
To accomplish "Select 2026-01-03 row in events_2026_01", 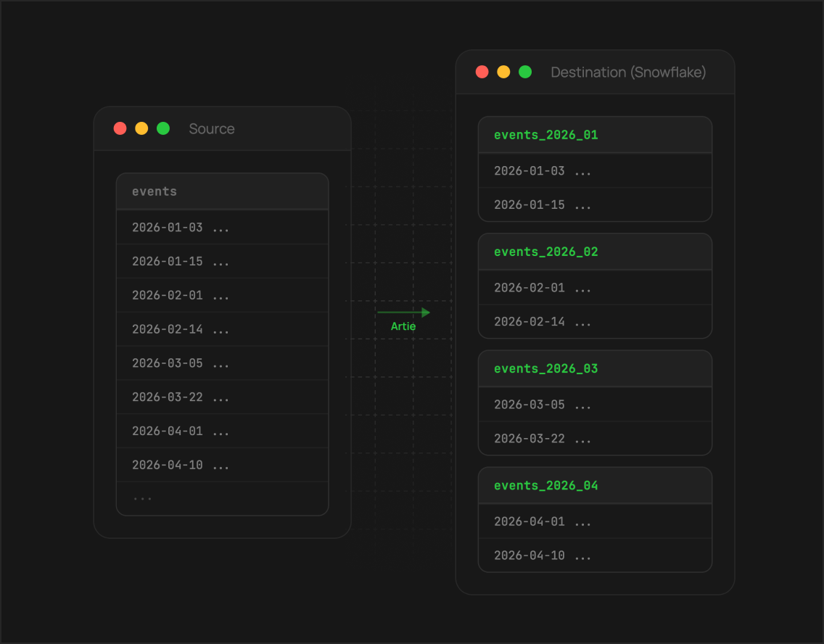I will click(x=595, y=170).
